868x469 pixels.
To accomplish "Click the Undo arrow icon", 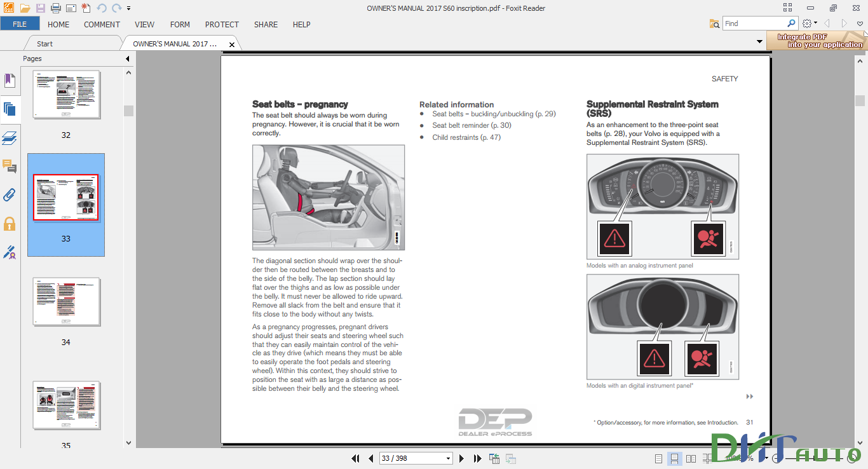I will (100, 8).
